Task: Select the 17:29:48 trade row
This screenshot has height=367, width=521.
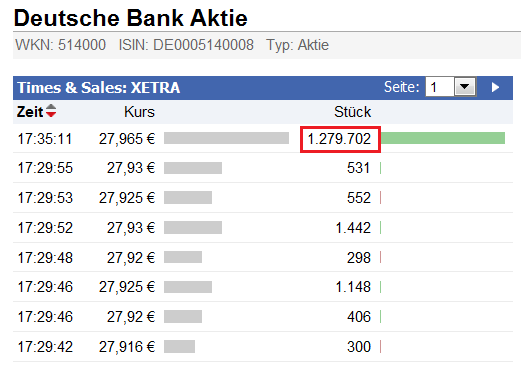Action: pyautogui.click(x=263, y=257)
